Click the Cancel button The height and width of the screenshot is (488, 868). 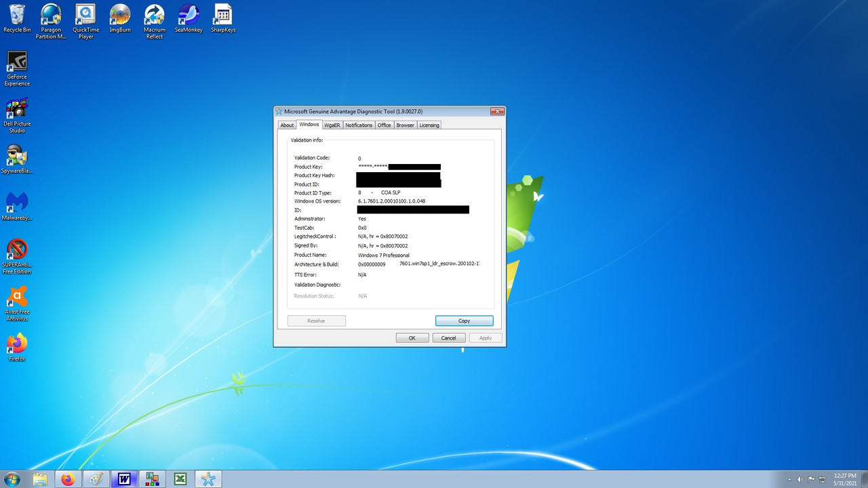[449, 338]
